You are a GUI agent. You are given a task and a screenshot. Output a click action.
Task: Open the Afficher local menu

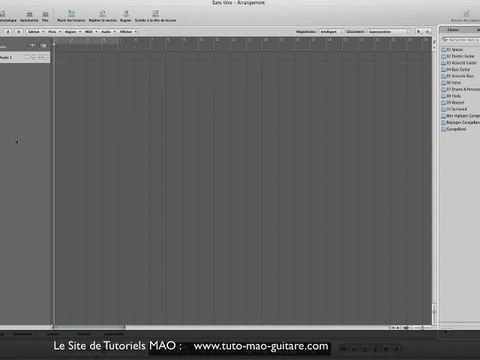(x=128, y=32)
